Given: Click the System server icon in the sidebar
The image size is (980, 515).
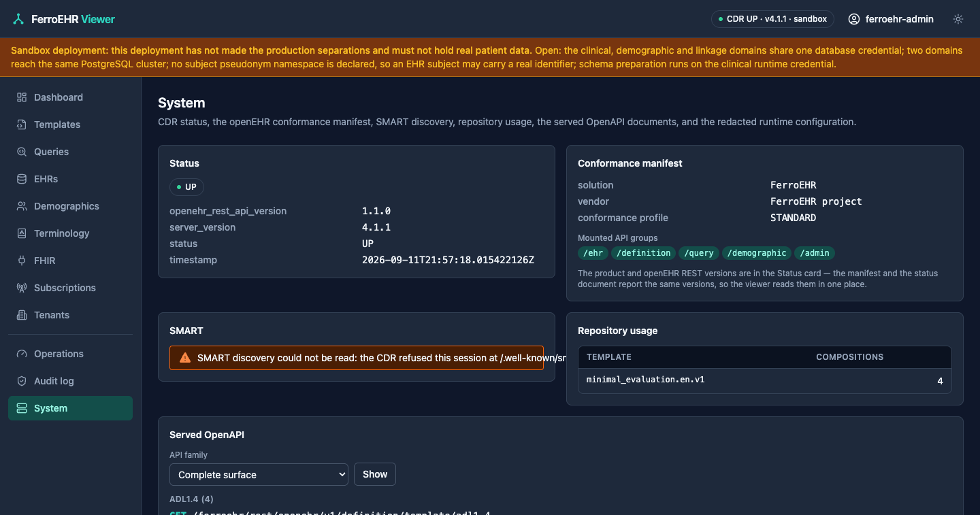Looking at the screenshot, I should tap(22, 408).
